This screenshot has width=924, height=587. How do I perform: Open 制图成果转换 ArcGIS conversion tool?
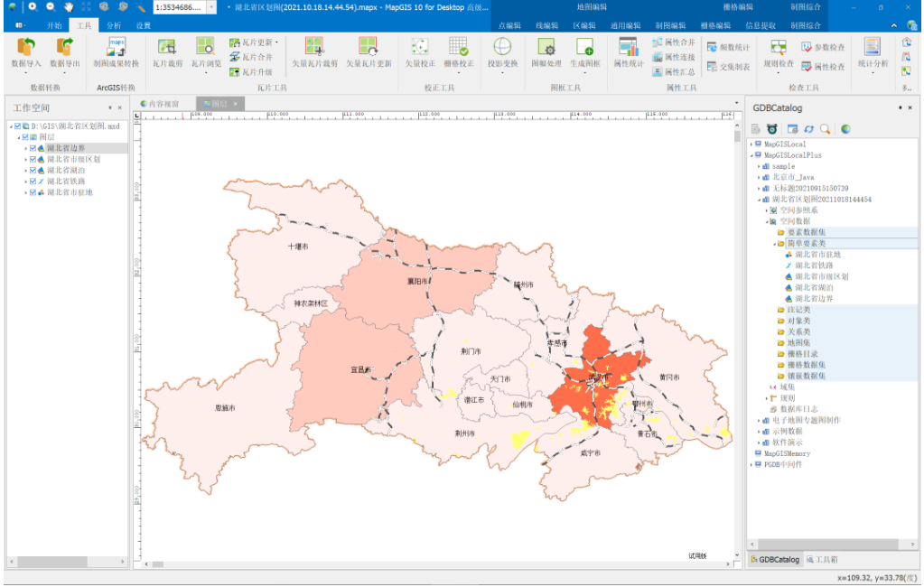coord(117,54)
